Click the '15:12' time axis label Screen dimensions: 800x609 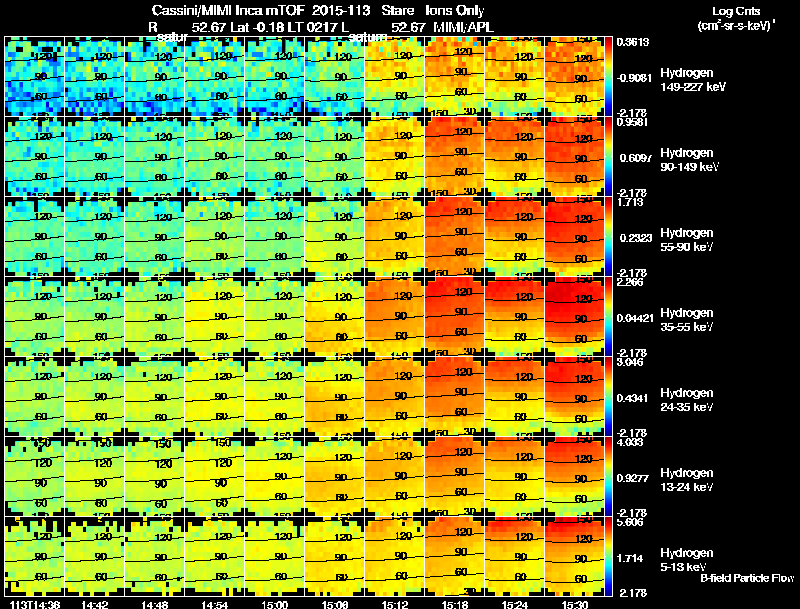pyautogui.click(x=395, y=604)
